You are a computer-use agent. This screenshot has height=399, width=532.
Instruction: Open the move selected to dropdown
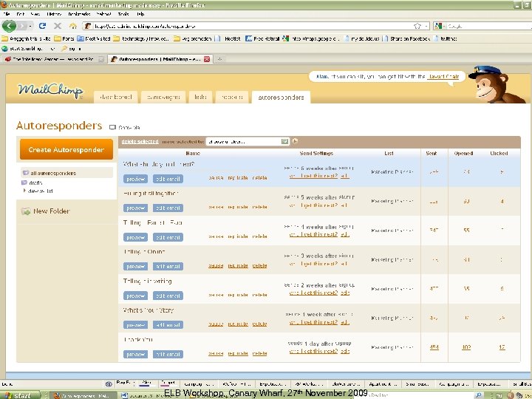[248, 141]
